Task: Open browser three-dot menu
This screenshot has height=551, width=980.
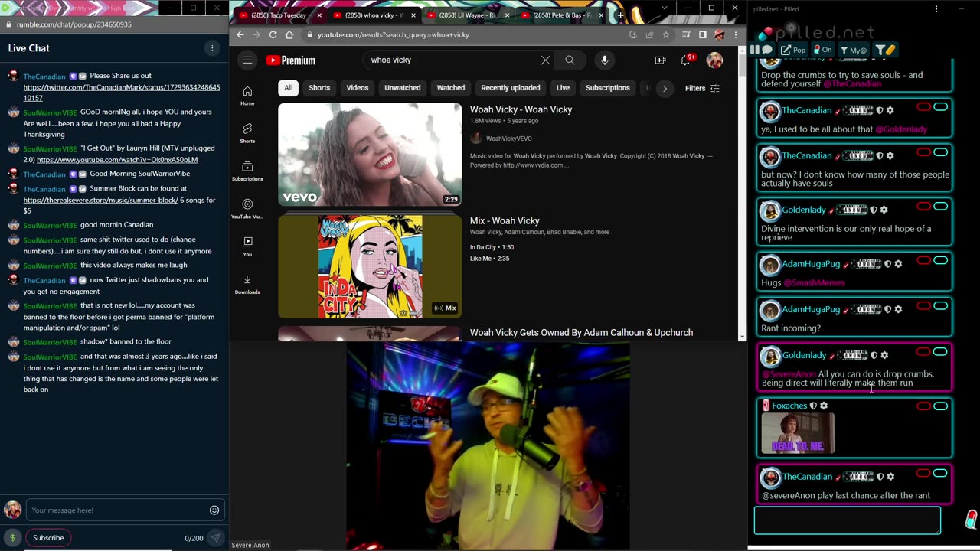Action: (735, 34)
